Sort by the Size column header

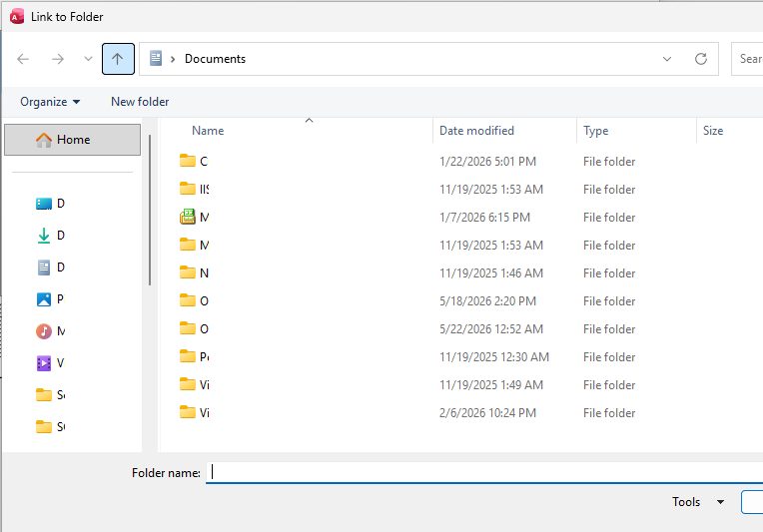(713, 131)
